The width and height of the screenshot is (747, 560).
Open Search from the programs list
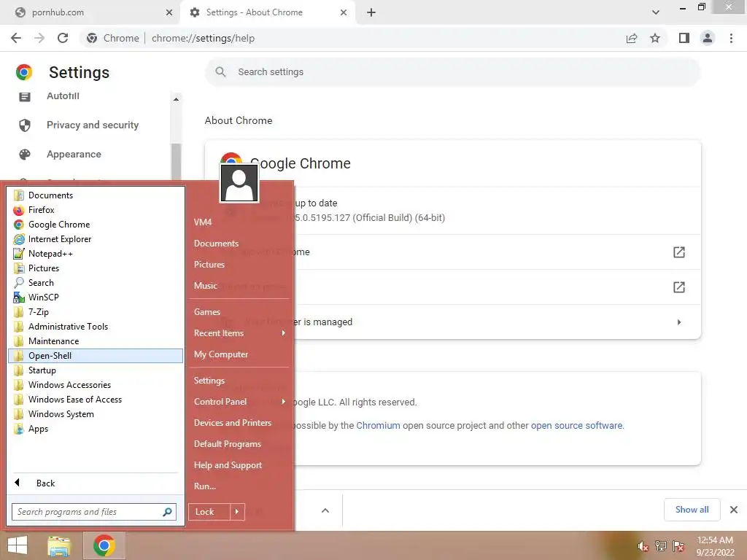(96, 282)
